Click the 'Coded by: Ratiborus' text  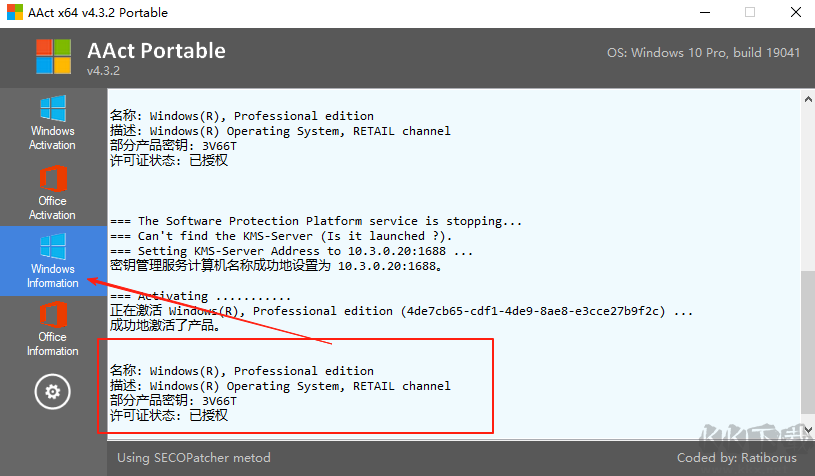tap(737, 458)
